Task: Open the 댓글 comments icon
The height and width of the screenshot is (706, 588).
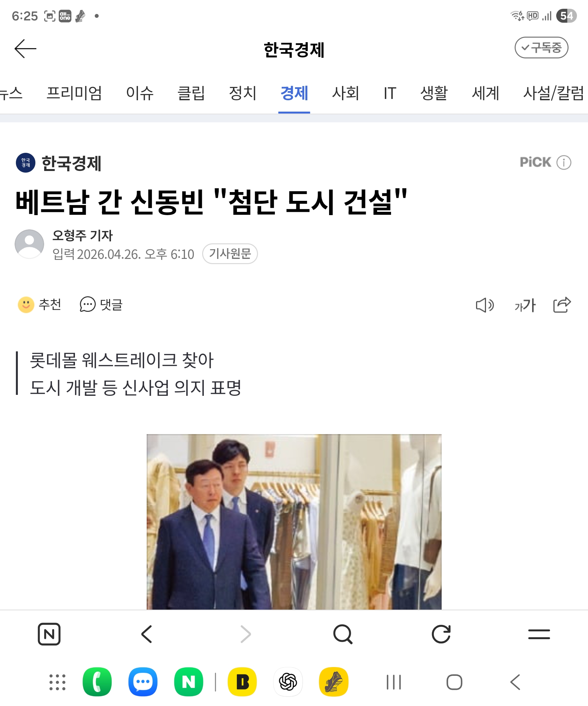Action: pos(87,305)
